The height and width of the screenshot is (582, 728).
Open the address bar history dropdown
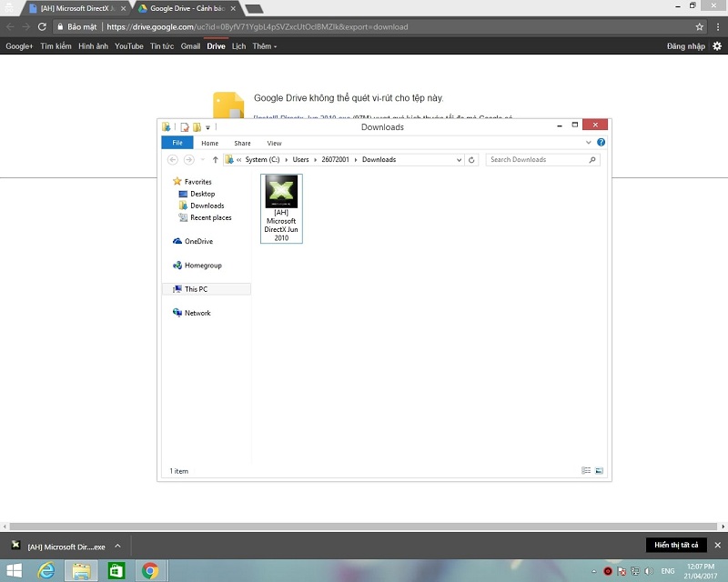pyautogui.click(x=460, y=159)
